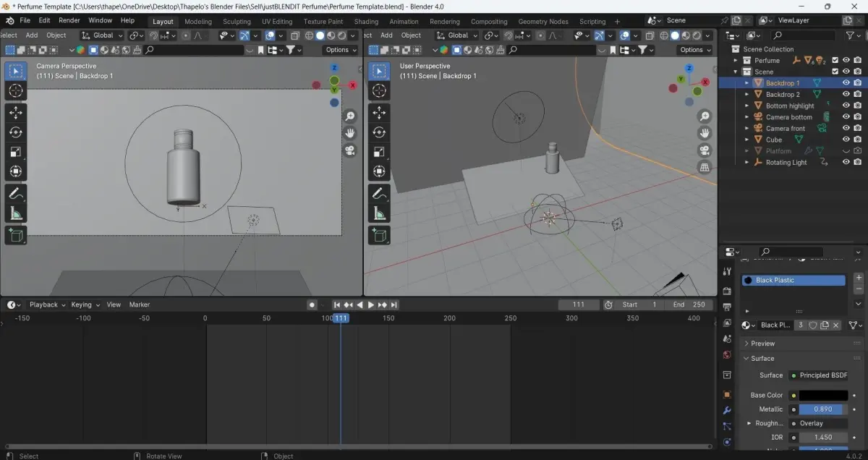Hide Backdrop 2 in viewport

(846, 94)
